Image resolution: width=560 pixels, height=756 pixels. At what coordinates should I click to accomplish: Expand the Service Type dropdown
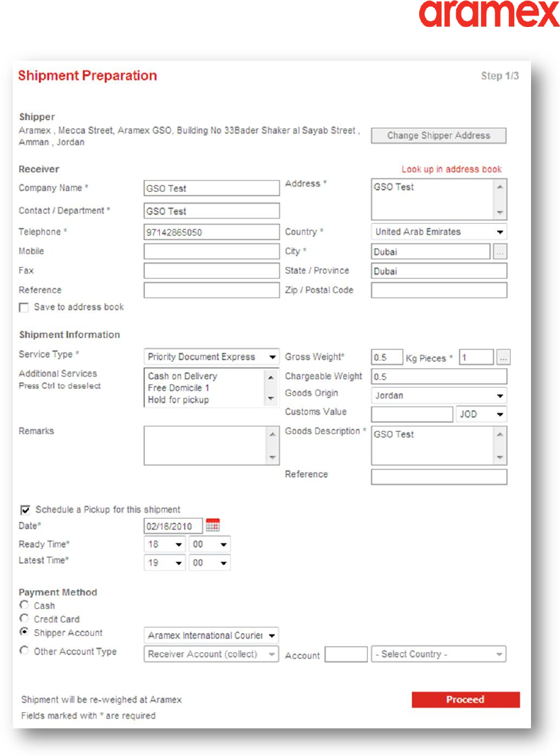(x=211, y=357)
